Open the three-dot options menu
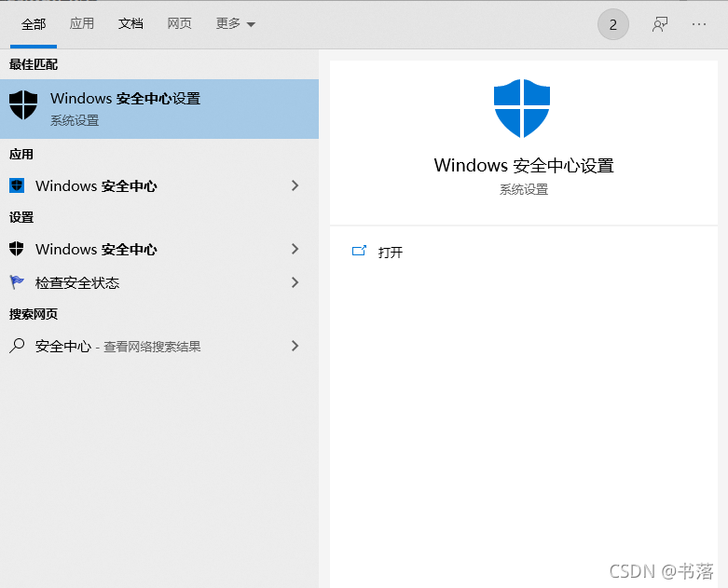This screenshot has width=728, height=588. [699, 24]
